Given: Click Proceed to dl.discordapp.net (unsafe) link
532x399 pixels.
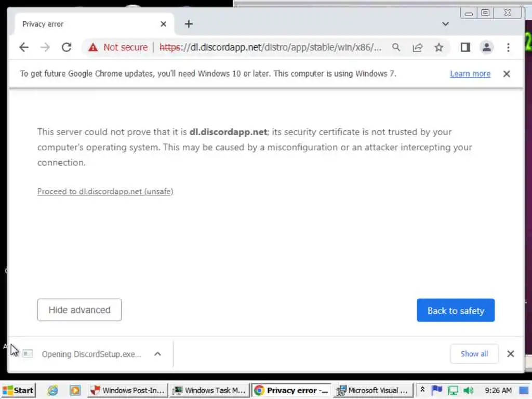Looking at the screenshot, I should [105, 192].
